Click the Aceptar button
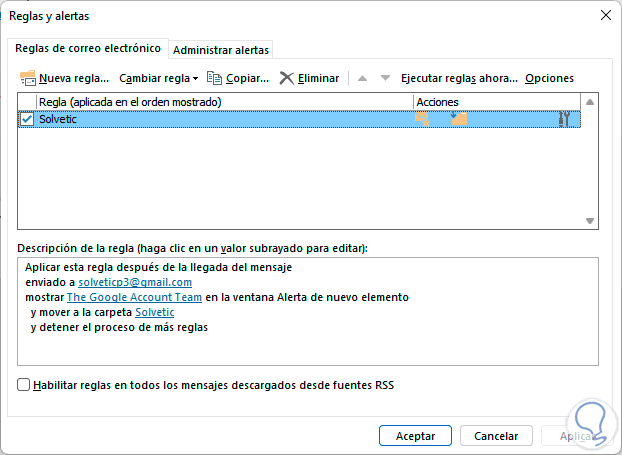Image resolution: width=622 pixels, height=455 pixels. click(415, 436)
